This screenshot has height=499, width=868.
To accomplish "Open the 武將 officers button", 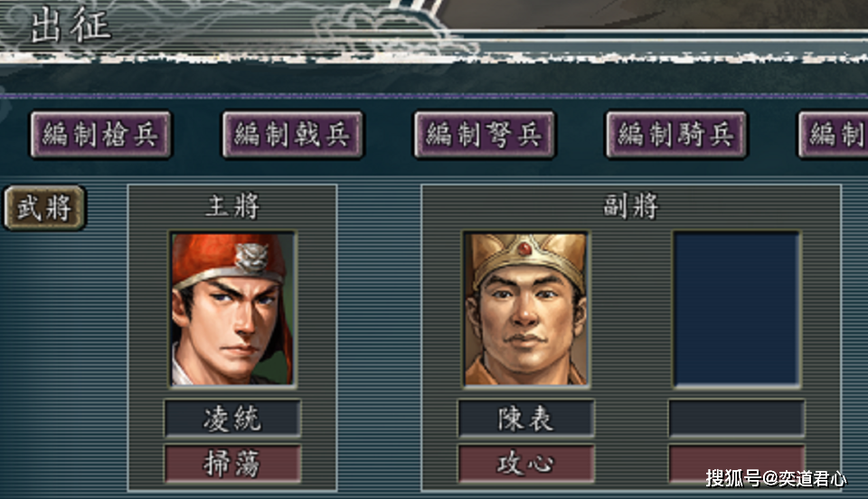I will coord(45,208).
